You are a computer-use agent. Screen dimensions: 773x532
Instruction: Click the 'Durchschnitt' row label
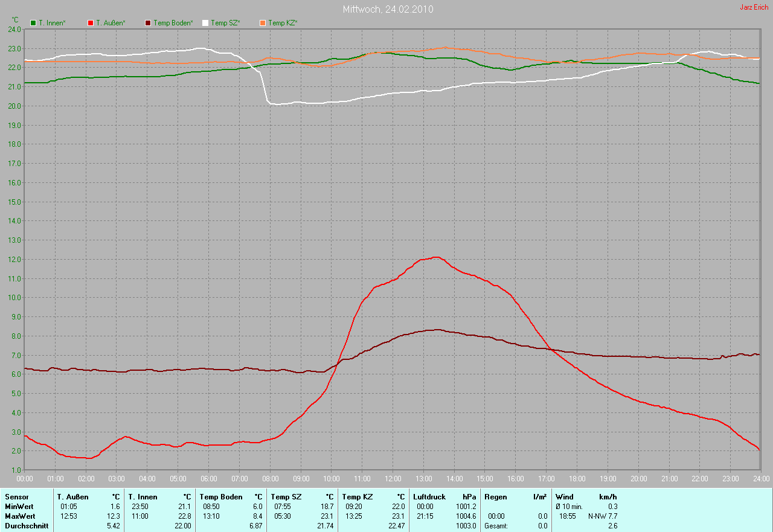point(26,526)
